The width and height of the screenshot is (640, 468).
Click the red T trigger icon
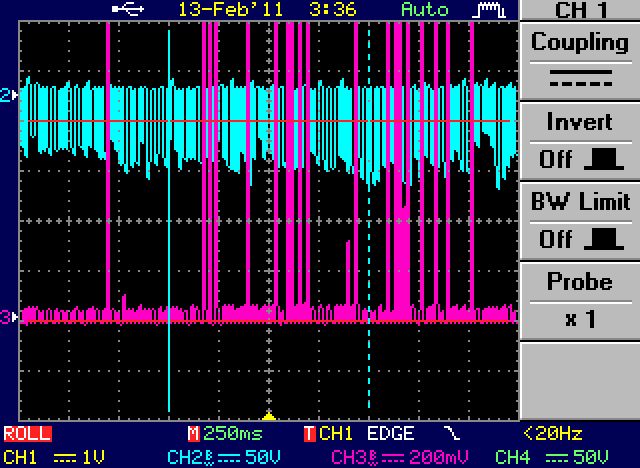(x=309, y=434)
